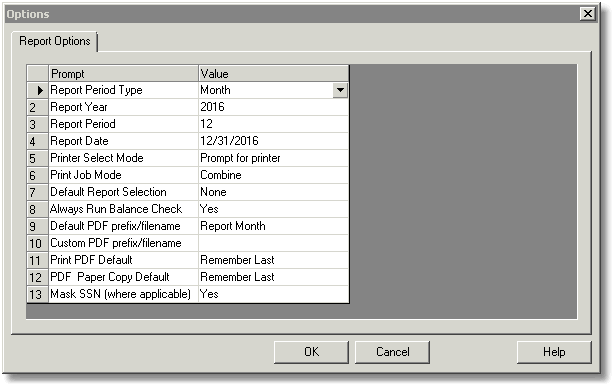
Task: Click the 'Mask SSN (where applicable)' prompt cell
Action: pos(124,294)
